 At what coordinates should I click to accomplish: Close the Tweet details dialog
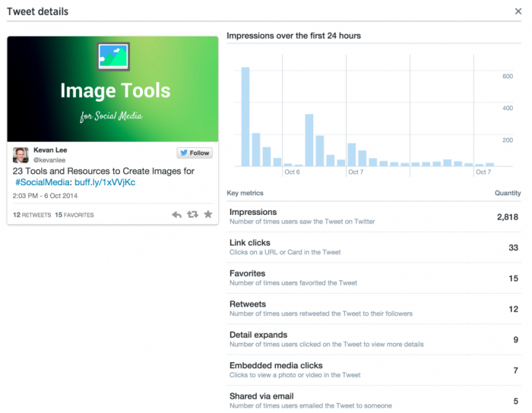point(518,11)
